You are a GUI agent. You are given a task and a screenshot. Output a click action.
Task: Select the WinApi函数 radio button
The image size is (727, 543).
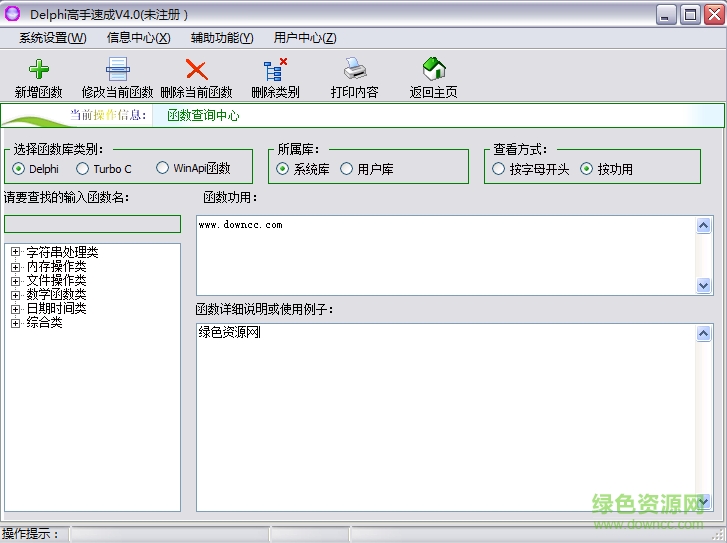tap(162, 168)
